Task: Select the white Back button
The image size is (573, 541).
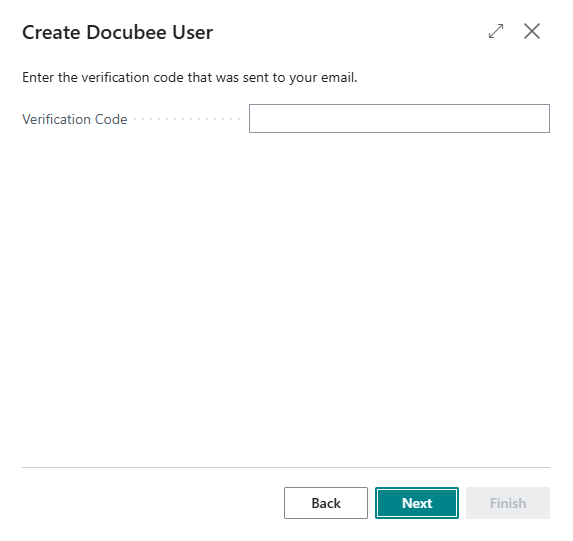Action: click(x=326, y=503)
